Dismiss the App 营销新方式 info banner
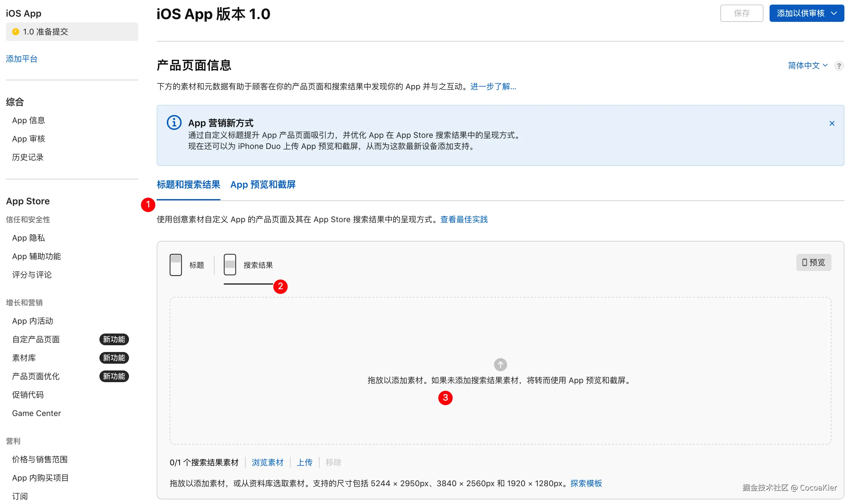This screenshot has height=504, width=849. (832, 123)
